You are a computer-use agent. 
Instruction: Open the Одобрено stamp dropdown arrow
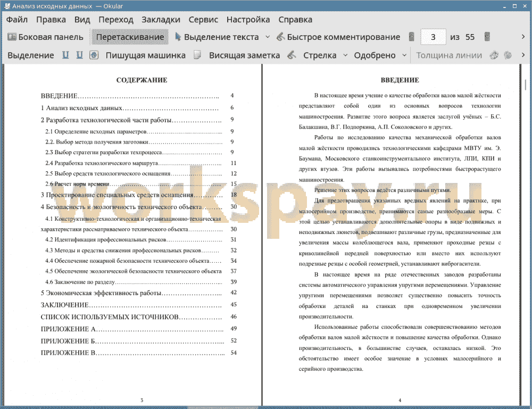(x=404, y=55)
